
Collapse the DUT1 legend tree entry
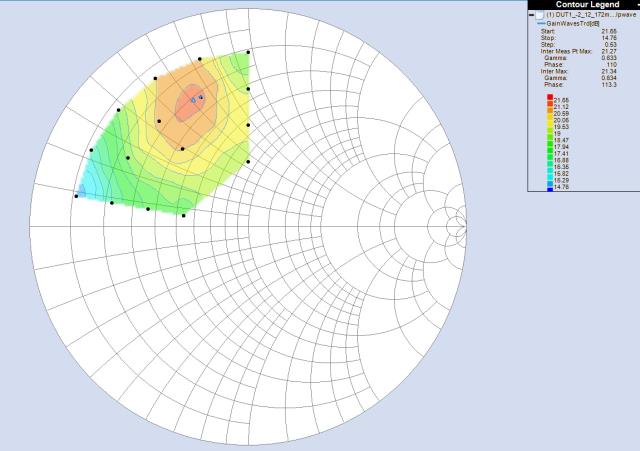pyautogui.click(x=532, y=17)
